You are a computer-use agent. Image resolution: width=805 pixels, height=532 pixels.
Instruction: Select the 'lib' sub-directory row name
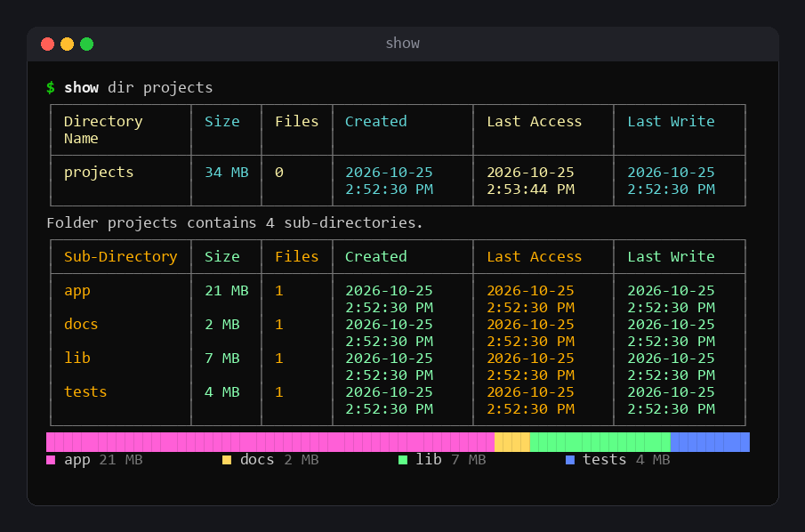pos(77,359)
